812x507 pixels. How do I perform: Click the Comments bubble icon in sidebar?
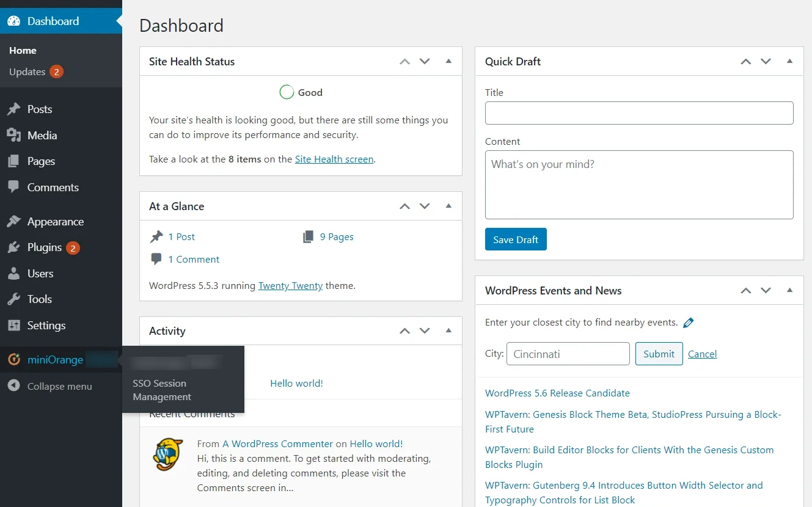[13, 187]
